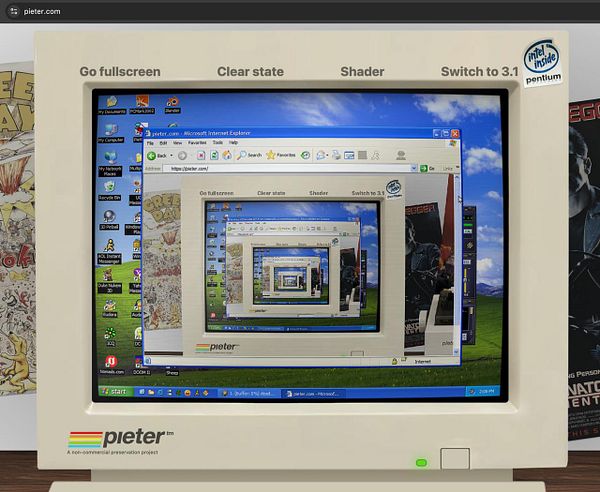
Task: Click the nested Switch to 3.1 label
Action: (368, 193)
